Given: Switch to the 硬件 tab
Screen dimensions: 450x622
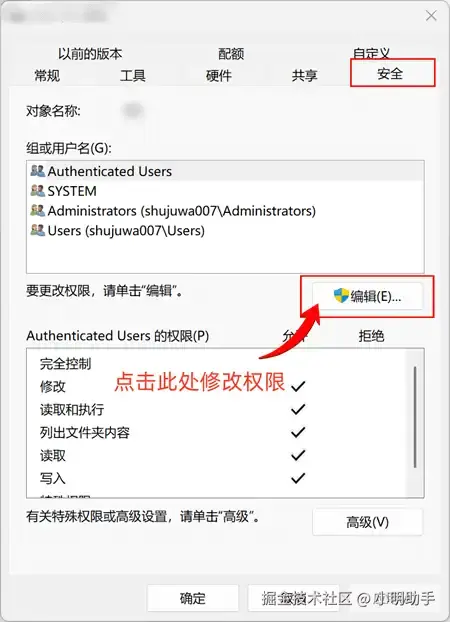Looking at the screenshot, I should coord(219,75).
